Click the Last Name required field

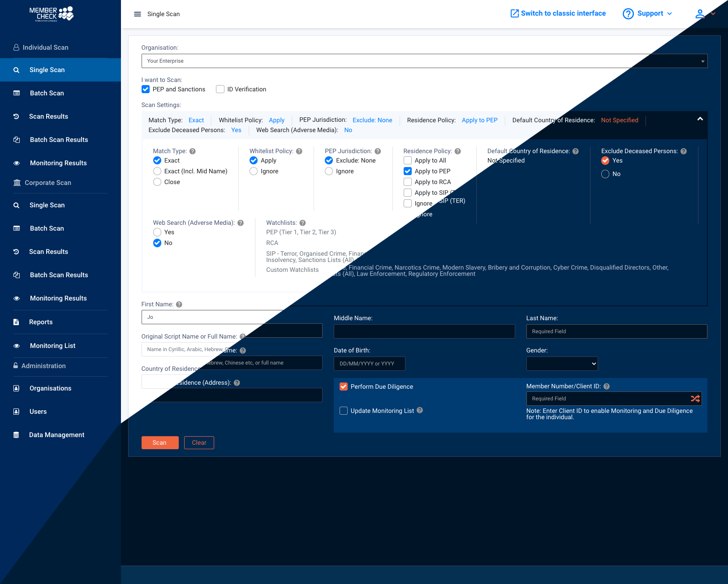pyautogui.click(x=617, y=331)
